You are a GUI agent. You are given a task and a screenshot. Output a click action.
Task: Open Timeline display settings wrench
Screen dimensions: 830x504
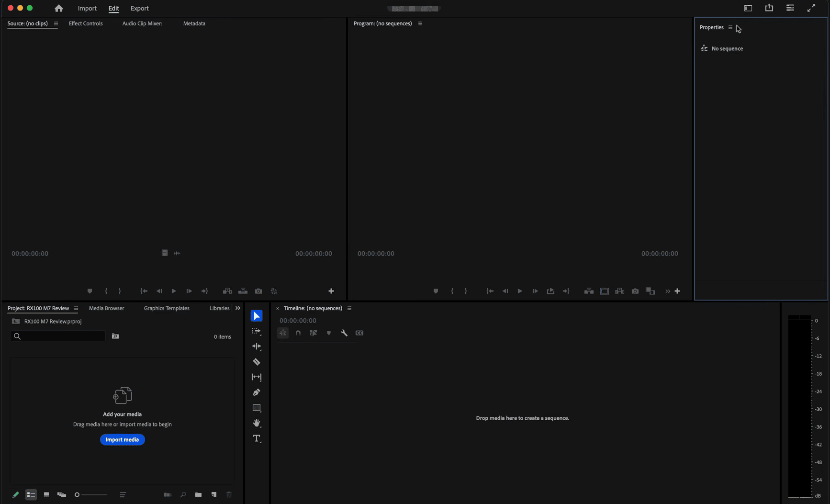[344, 333]
